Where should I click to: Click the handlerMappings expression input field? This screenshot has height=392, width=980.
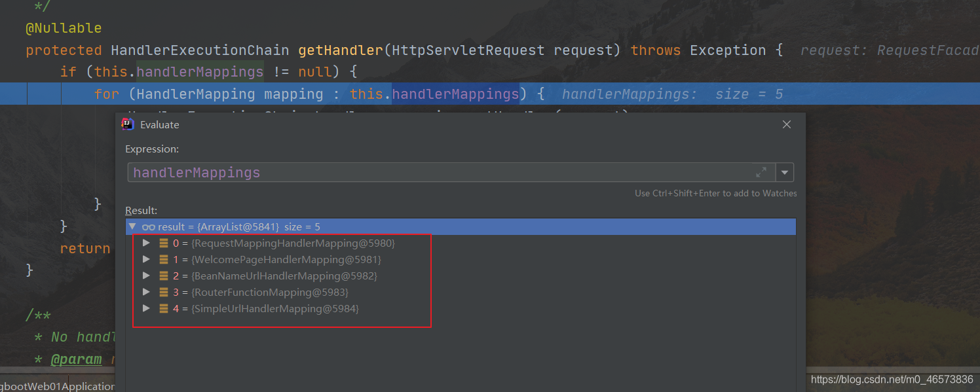click(x=451, y=173)
